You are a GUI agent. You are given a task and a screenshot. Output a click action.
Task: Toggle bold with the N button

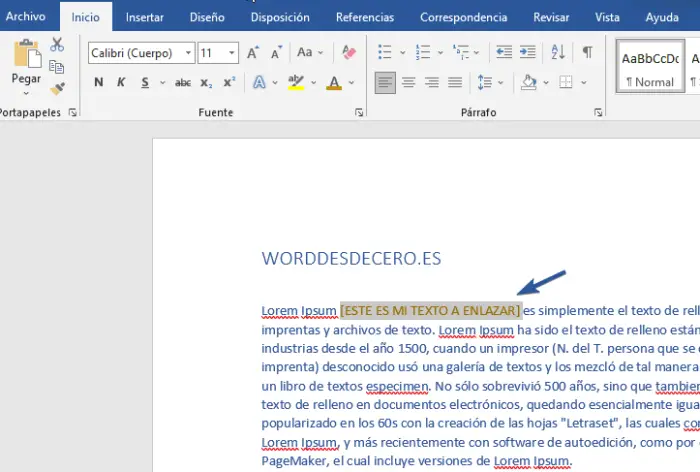click(x=99, y=82)
